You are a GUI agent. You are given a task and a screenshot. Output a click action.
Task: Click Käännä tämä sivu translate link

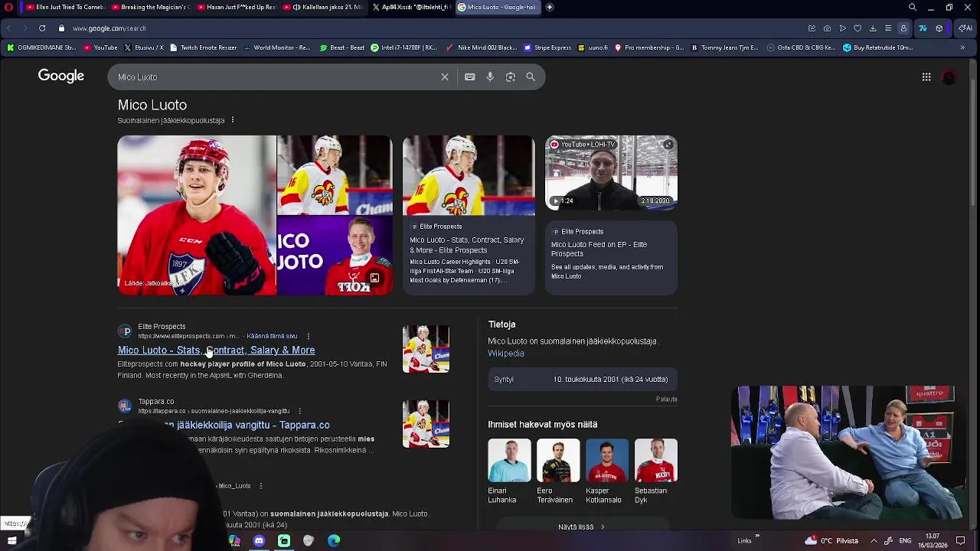pyautogui.click(x=272, y=336)
